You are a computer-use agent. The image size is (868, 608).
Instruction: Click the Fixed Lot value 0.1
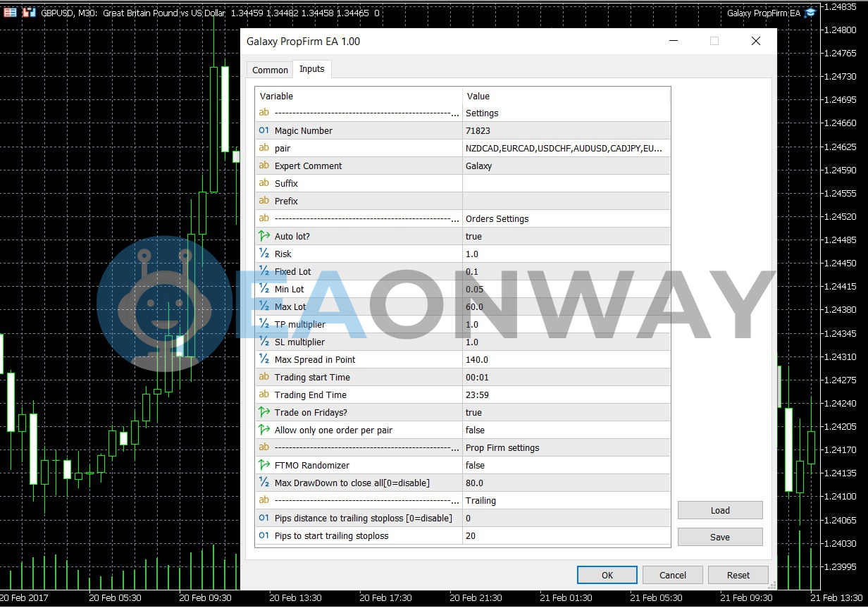pyautogui.click(x=566, y=271)
